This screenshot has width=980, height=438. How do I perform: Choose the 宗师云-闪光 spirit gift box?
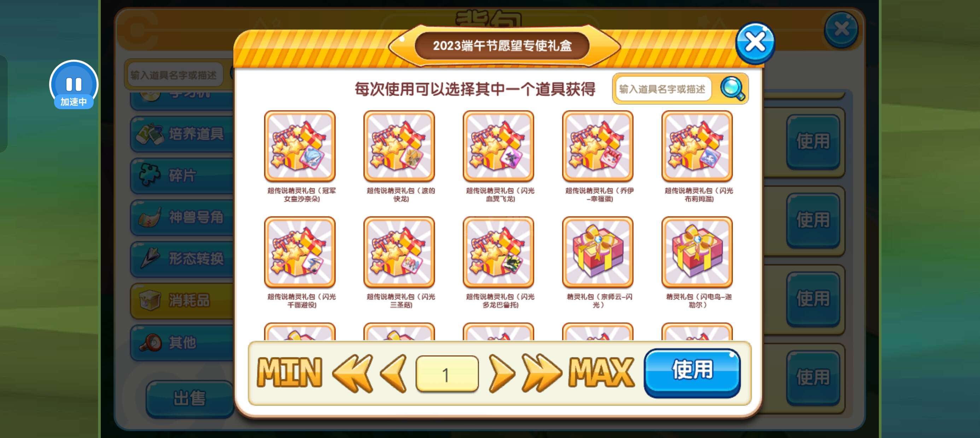(598, 252)
